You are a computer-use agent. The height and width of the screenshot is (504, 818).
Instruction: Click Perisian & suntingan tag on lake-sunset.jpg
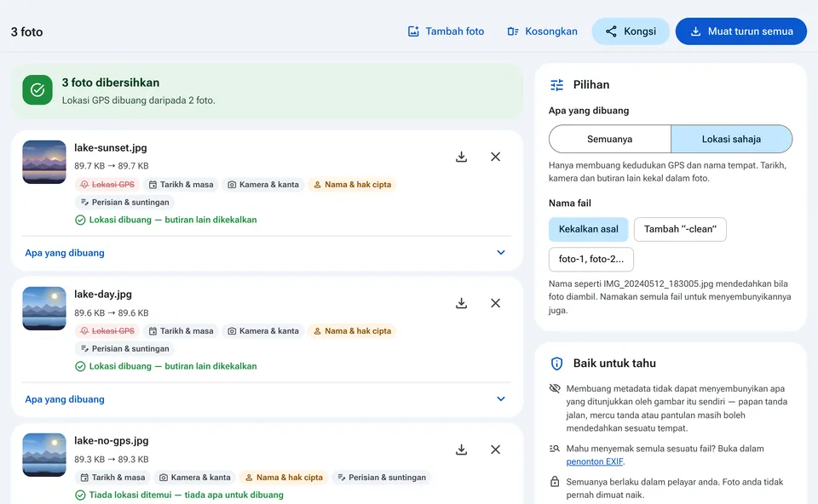tap(124, 203)
